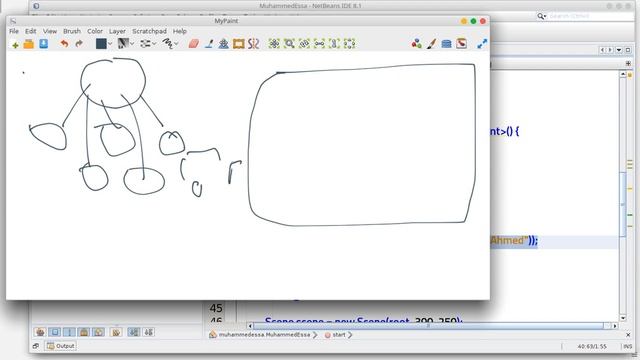640x360 pixels.
Task: Expand the chevron after start breadcrumb
Action: (x=350, y=335)
